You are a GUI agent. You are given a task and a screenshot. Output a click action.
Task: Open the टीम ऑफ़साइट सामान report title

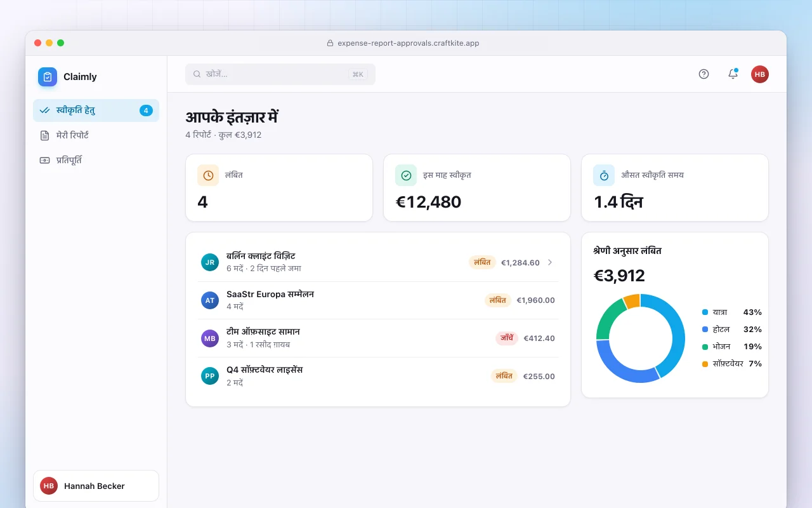click(x=263, y=331)
